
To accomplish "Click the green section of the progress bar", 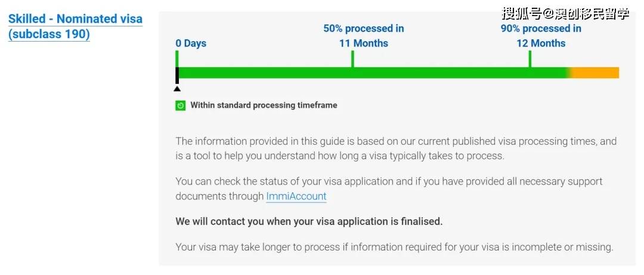I will click(370, 73).
